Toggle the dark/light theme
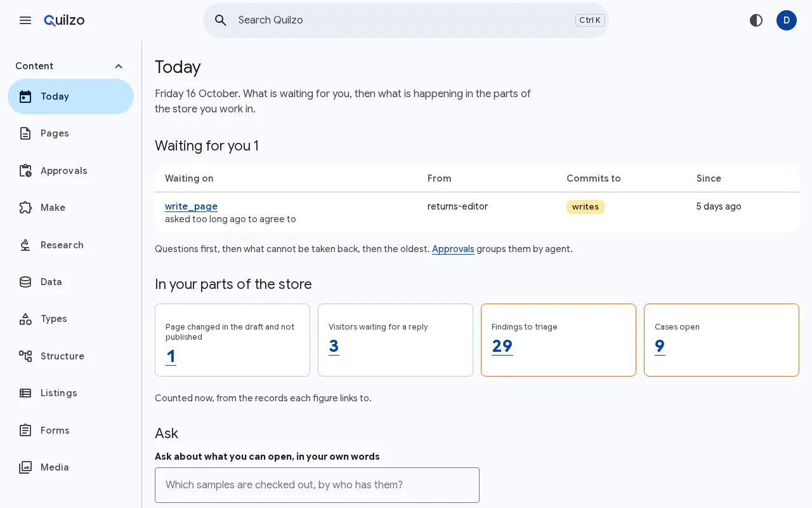Viewport: 812px width, 508px height. coord(756,20)
